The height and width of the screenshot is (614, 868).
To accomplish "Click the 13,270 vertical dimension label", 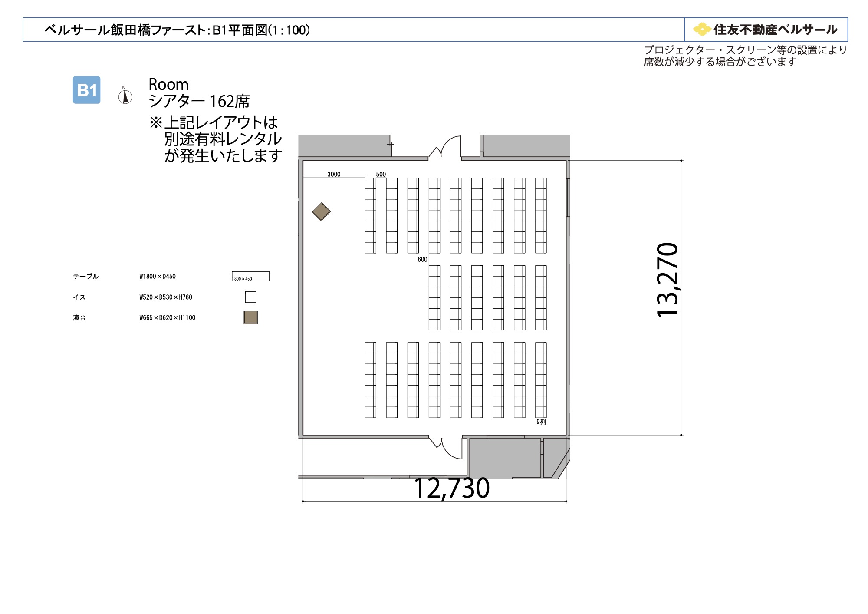I will (667, 281).
